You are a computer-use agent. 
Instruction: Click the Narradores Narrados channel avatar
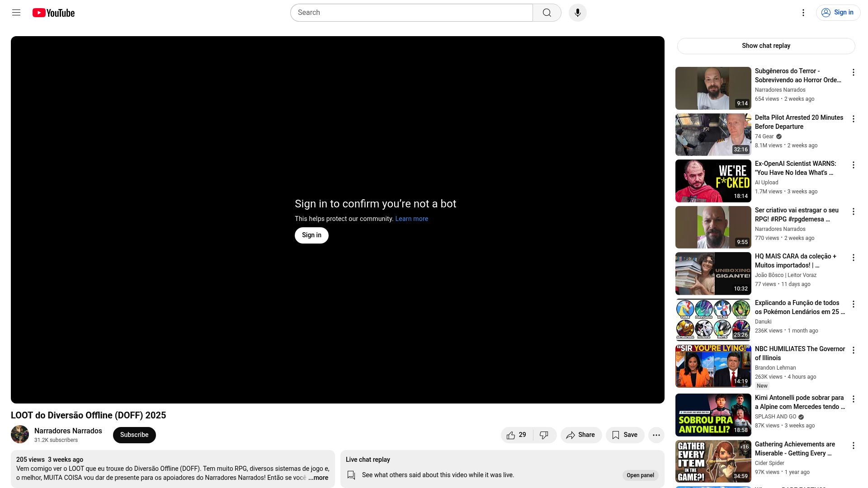click(x=20, y=435)
